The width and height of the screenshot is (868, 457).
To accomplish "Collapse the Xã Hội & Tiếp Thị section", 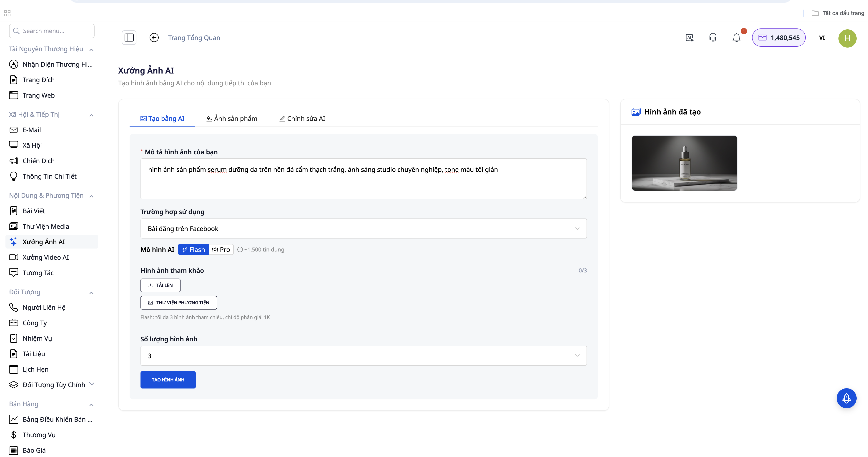I will [91, 115].
